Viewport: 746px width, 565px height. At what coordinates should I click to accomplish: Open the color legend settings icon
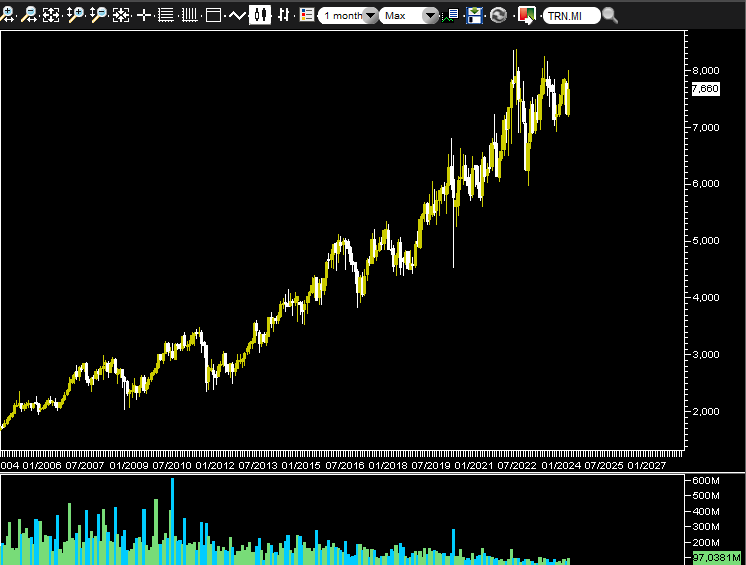pos(306,15)
